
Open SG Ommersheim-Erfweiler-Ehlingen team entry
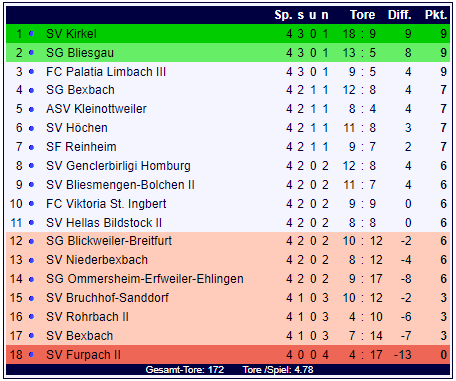[x=145, y=279]
